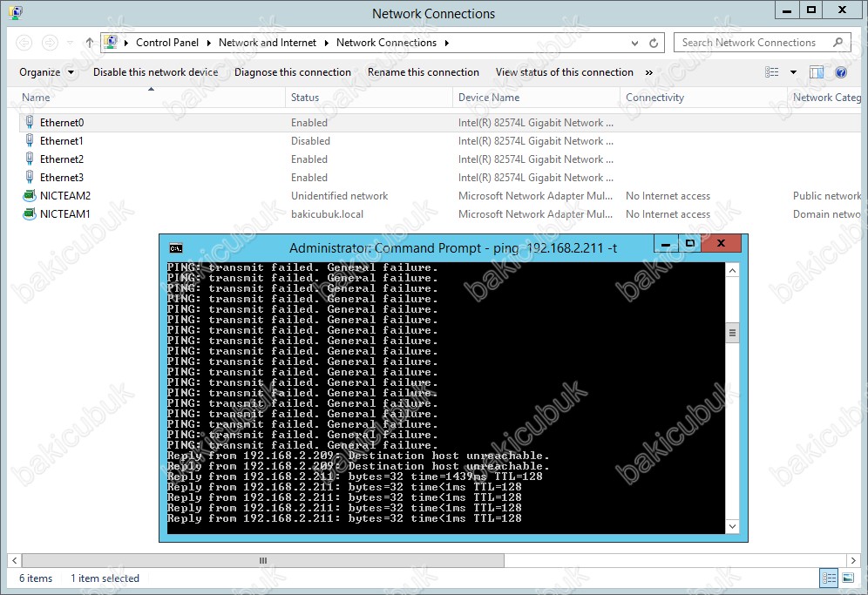Click Diagnose this connection
The image size is (868, 595).
[292, 72]
